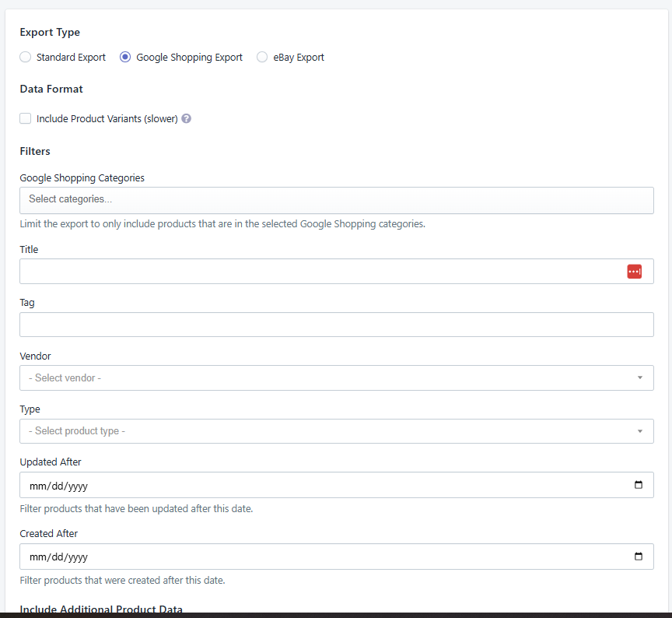Click the Tag filter input field

334,325
